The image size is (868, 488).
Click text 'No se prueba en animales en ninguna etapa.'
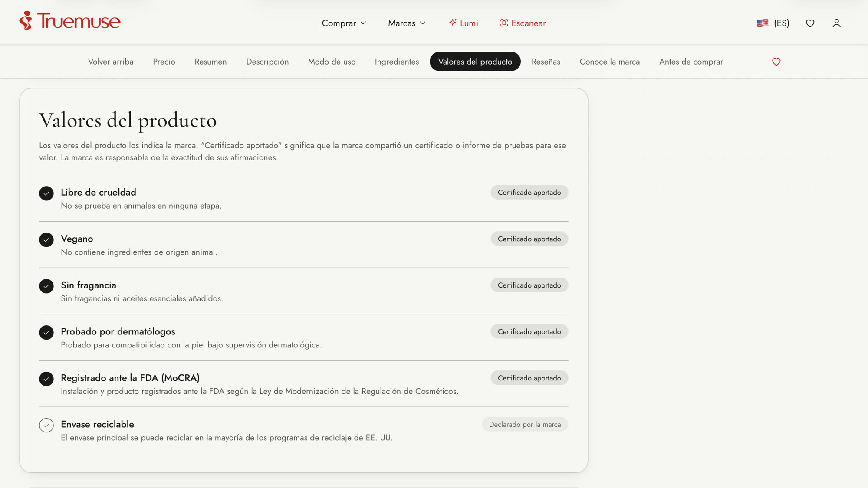(141, 206)
